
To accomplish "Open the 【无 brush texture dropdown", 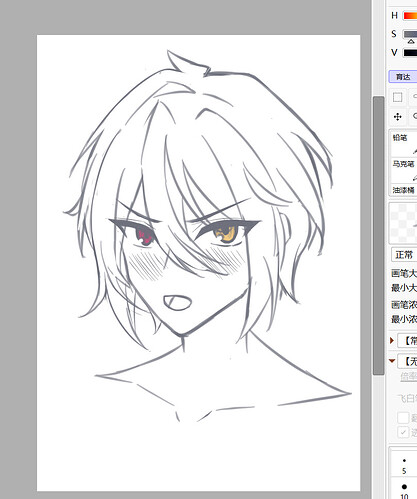I will pos(407,361).
